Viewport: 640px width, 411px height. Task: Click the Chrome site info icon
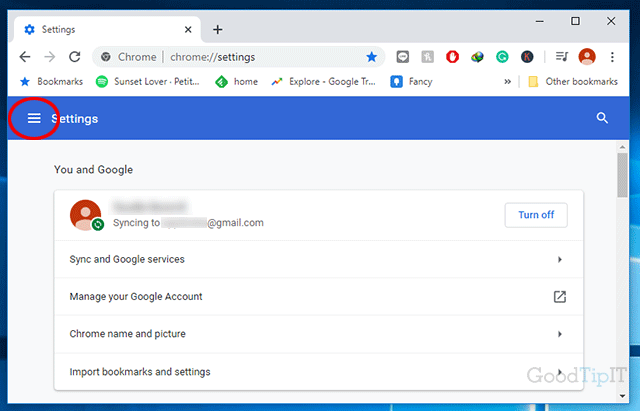[106, 57]
